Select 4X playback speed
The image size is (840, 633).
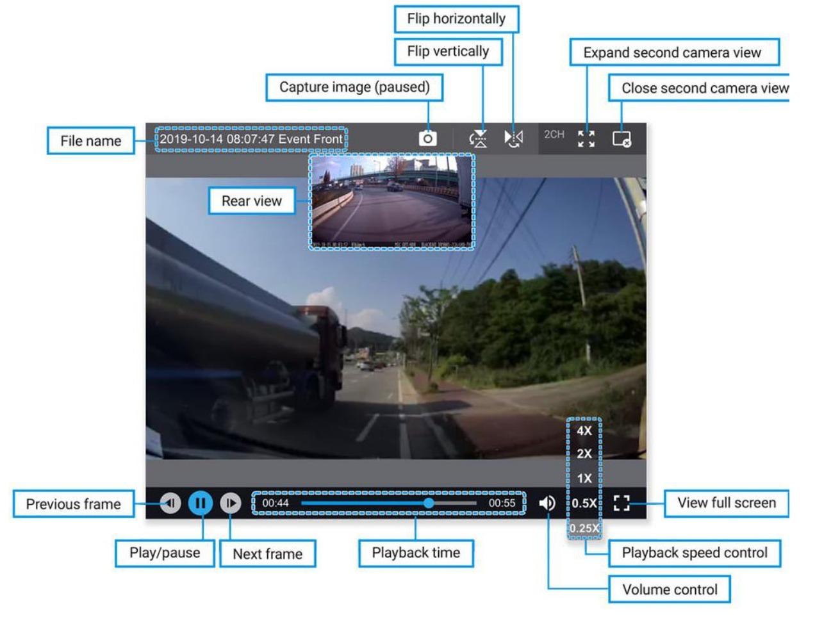pos(584,431)
